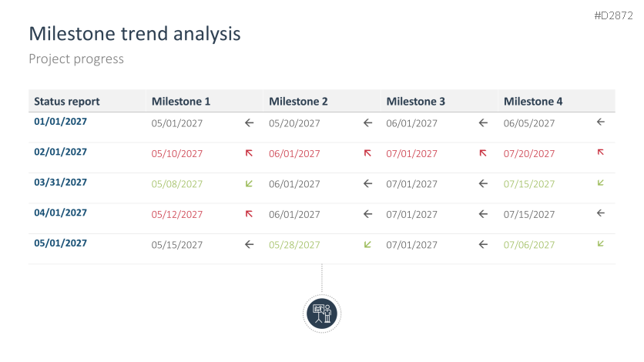Click green down arrow beside 05/28/2027
Image resolution: width=644 pixels, height=362 pixels.
pos(367,244)
